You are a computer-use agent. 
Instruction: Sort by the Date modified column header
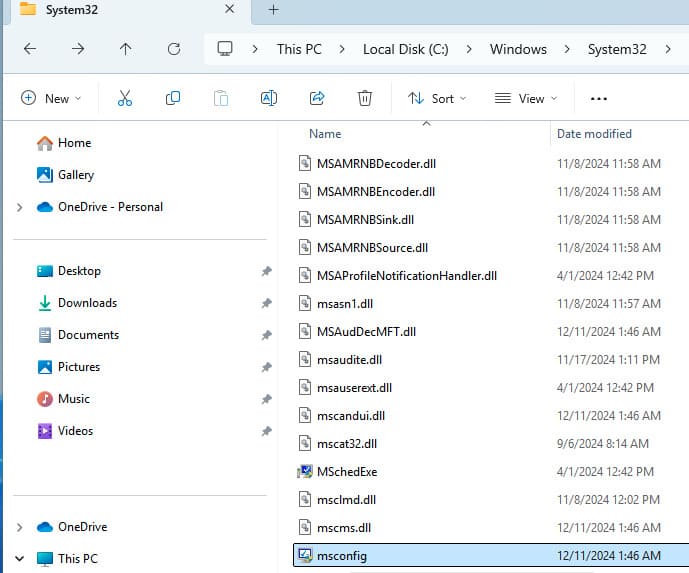pos(594,134)
